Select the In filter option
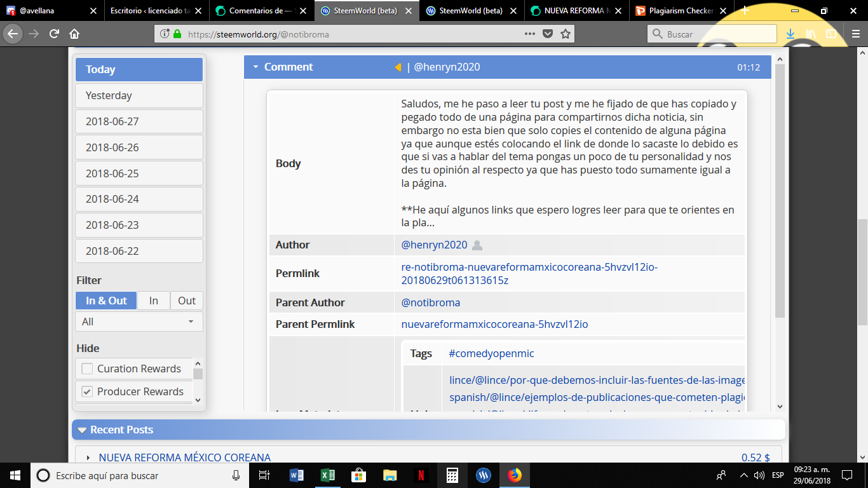 click(x=154, y=301)
